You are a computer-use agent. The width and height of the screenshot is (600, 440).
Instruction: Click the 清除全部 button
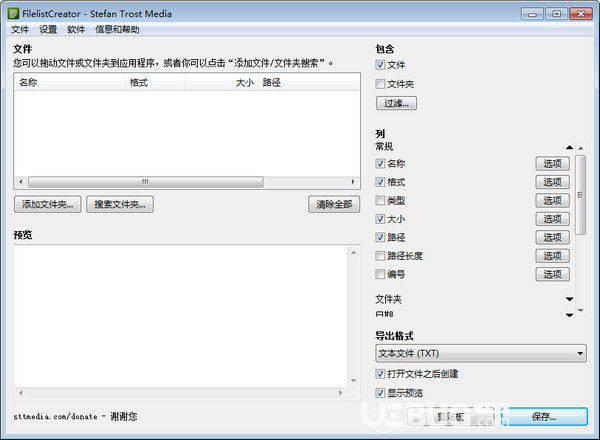click(x=334, y=204)
